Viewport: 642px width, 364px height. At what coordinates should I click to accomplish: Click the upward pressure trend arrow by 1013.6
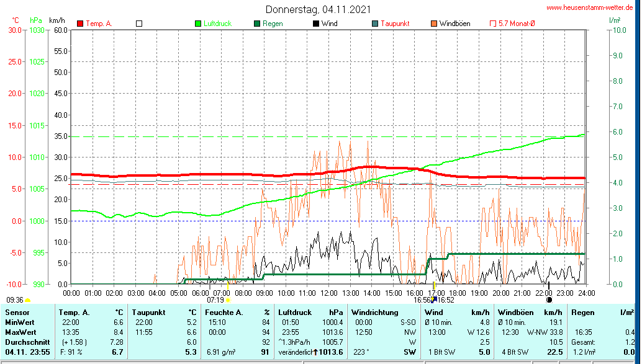315,352
